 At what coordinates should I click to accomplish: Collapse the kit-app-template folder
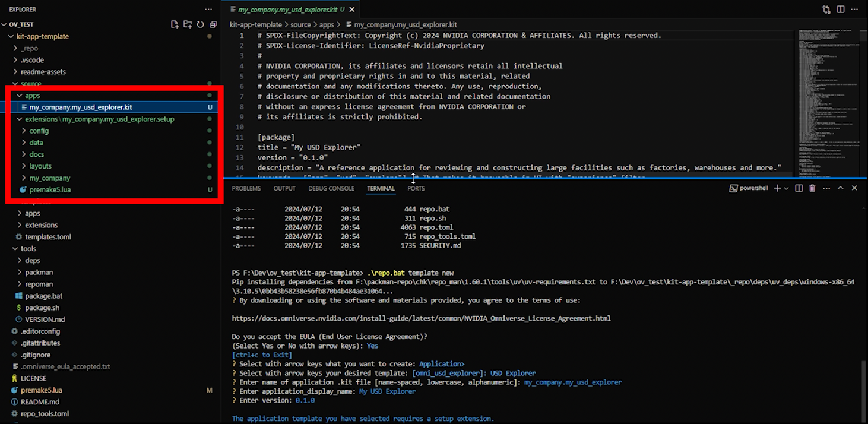[11, 36]
